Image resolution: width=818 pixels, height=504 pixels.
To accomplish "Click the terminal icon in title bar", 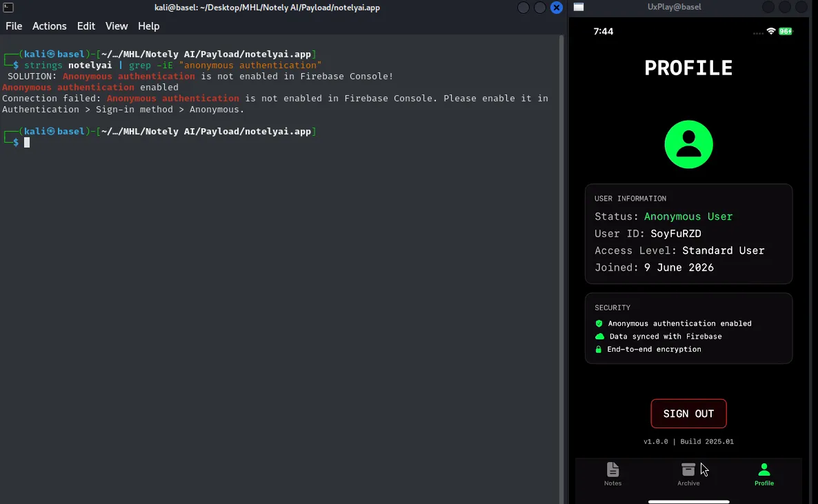I will pos(8,8).
